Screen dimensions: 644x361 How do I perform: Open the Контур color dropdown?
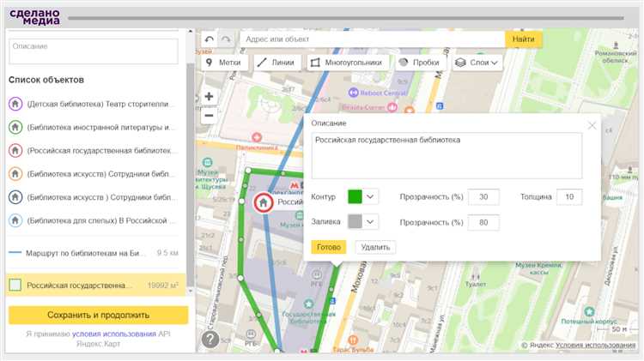tap(361, 196)
